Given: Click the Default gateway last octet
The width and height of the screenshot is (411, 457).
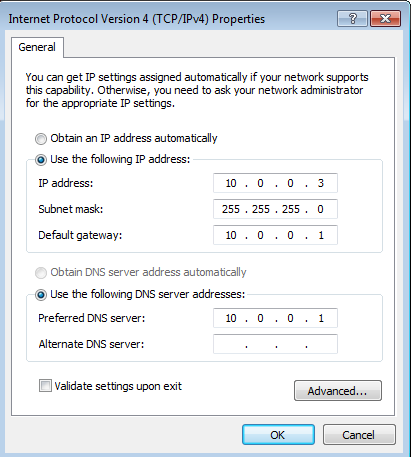Looking at the screenshot, I should (x=321, y=235).
